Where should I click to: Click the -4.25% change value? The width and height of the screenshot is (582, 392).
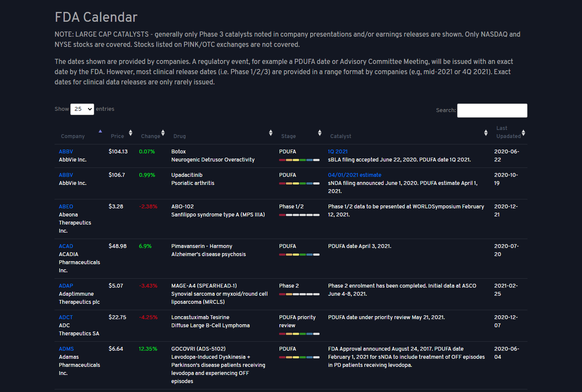tap(148, 317)
